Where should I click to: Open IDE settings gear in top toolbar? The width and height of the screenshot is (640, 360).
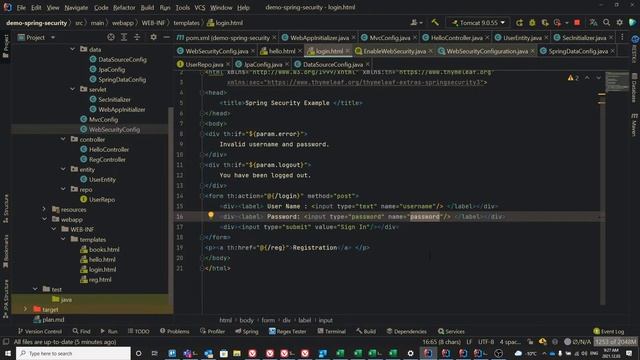pyautogui.click(x=620, y=23)
